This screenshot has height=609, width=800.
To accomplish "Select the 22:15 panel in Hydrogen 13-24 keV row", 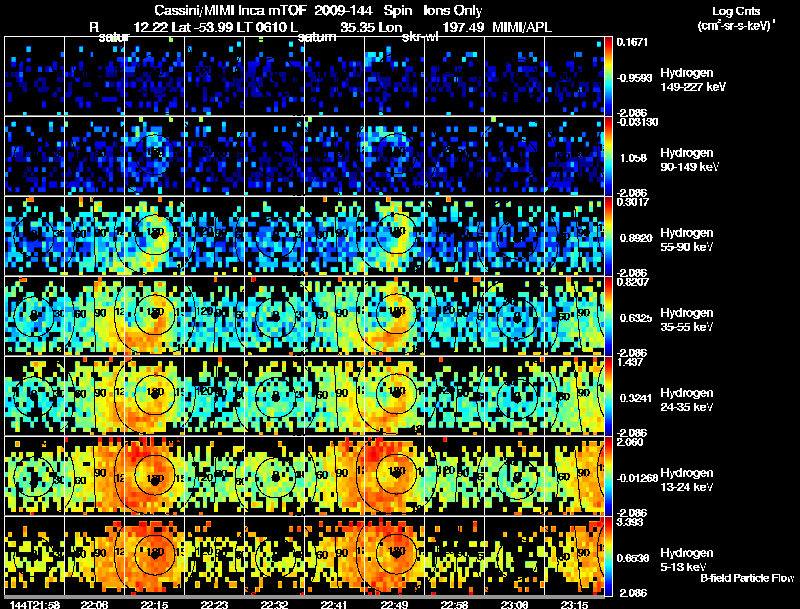I will point(155,476).
